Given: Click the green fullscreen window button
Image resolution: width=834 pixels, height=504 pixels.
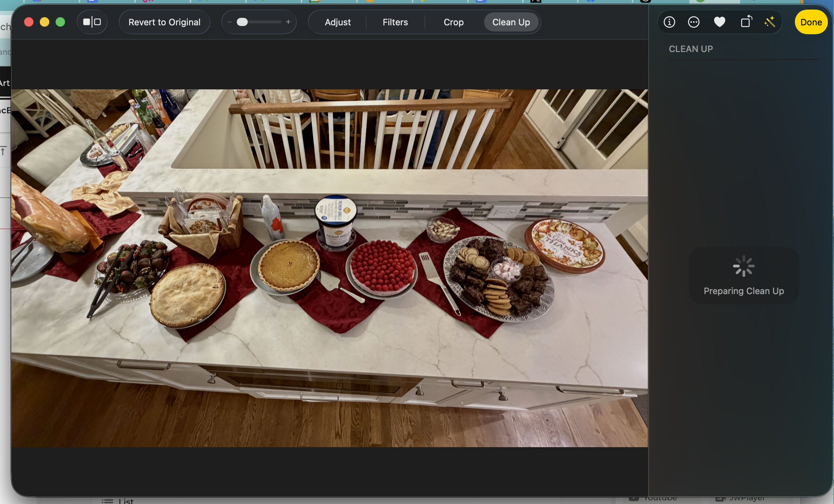Looking at the screenshot, I should click(60, 22).
